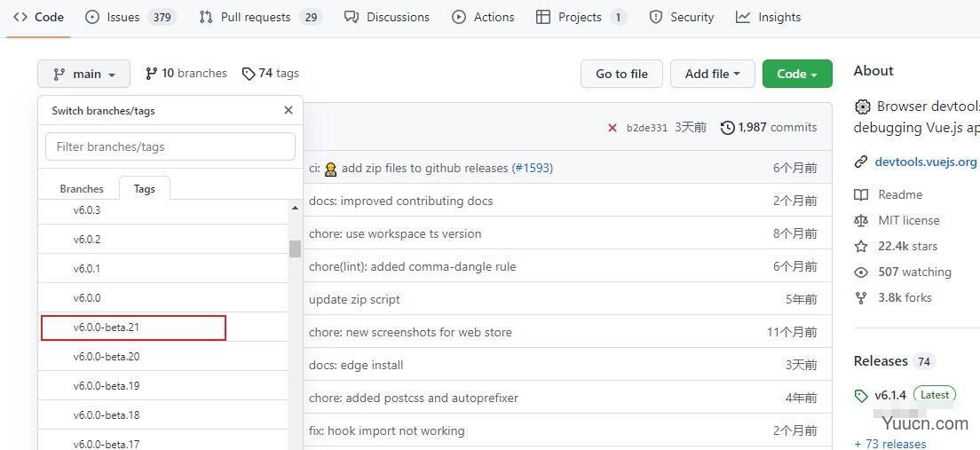980x450 pixels.
Task: Click the tag list scrollbar thumb
Action: (x=295, y=249)
